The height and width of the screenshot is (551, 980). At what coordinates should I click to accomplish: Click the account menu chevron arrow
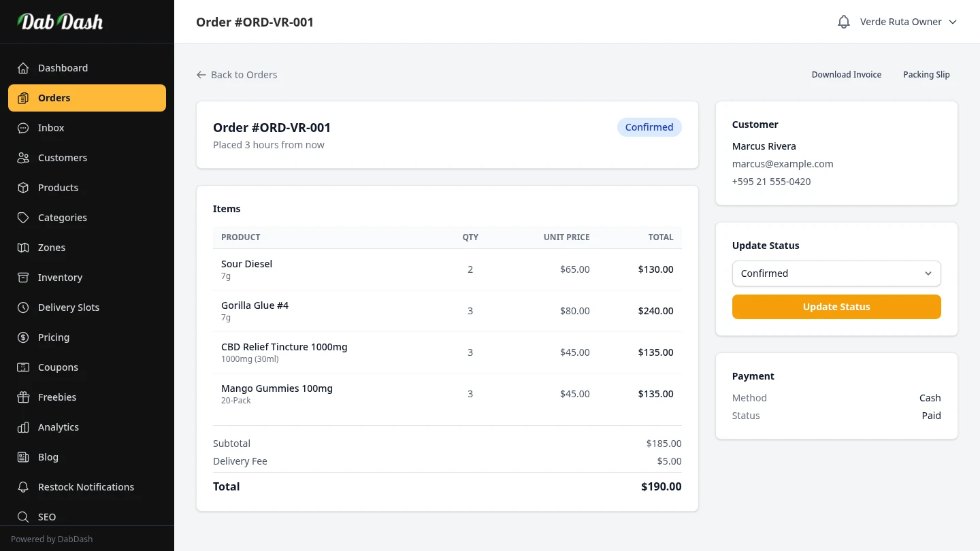click(953, 22)
